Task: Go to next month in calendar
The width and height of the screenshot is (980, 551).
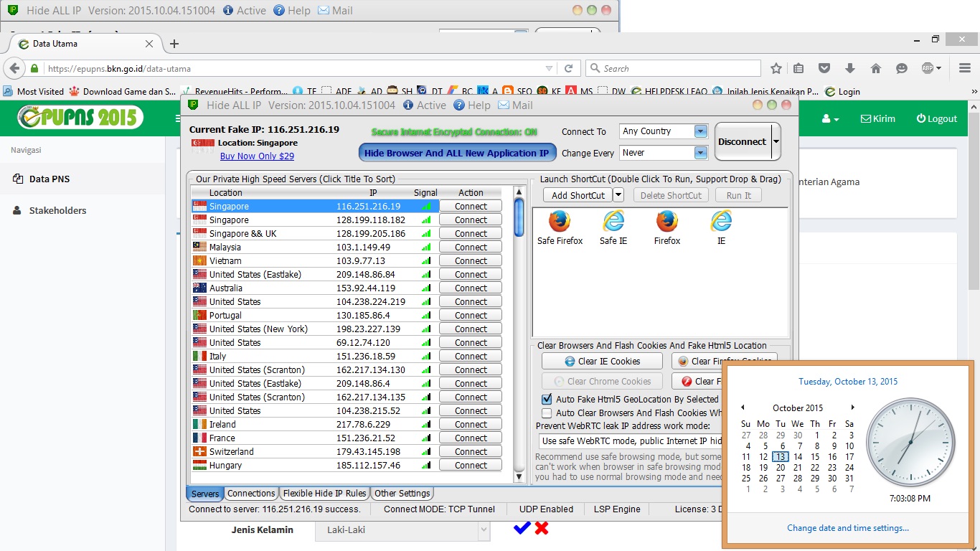Action: pyautogui.click(x=852, y=408)
